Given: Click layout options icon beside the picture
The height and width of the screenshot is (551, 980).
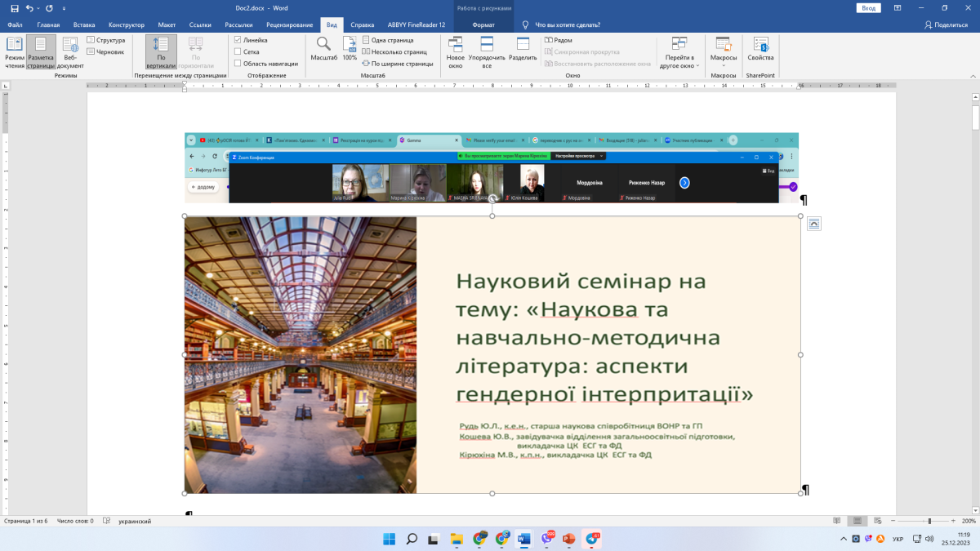Looking at the screenshot, I should (x=813, y=224).
